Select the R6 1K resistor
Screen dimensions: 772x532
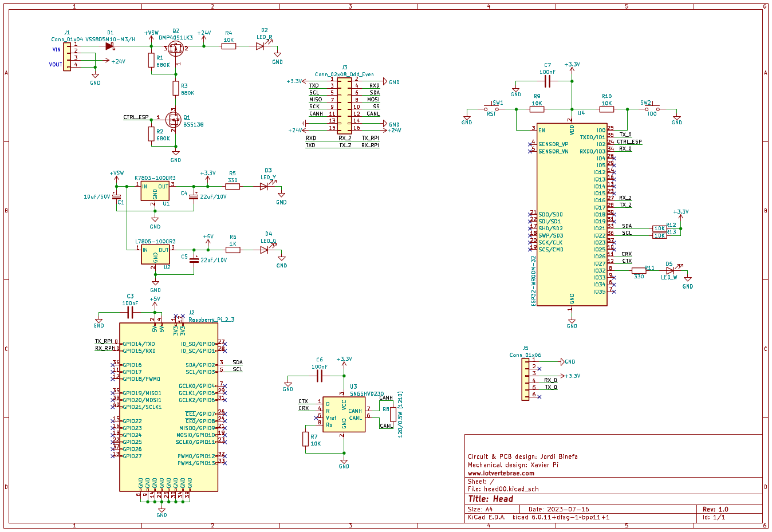[x=233, y=250]
